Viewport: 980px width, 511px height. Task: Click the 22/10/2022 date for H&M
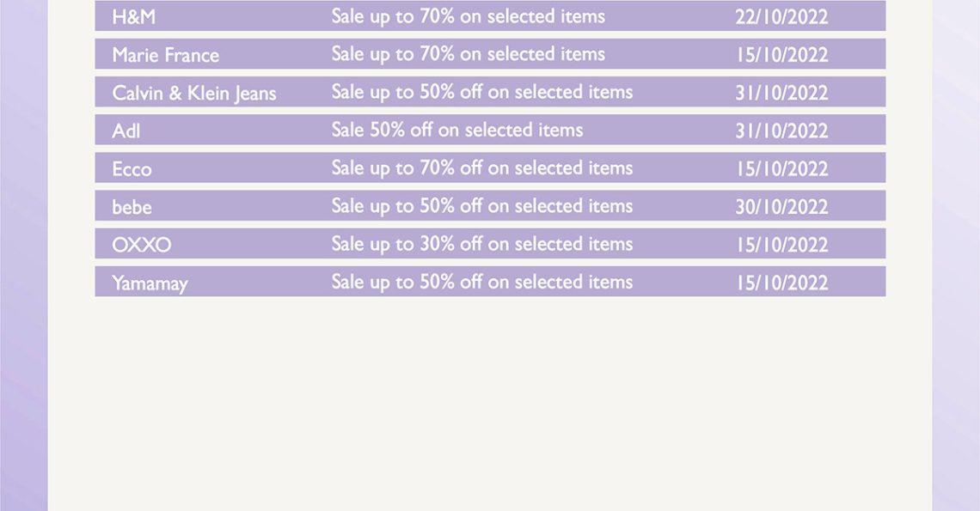(x=781, y=17)
